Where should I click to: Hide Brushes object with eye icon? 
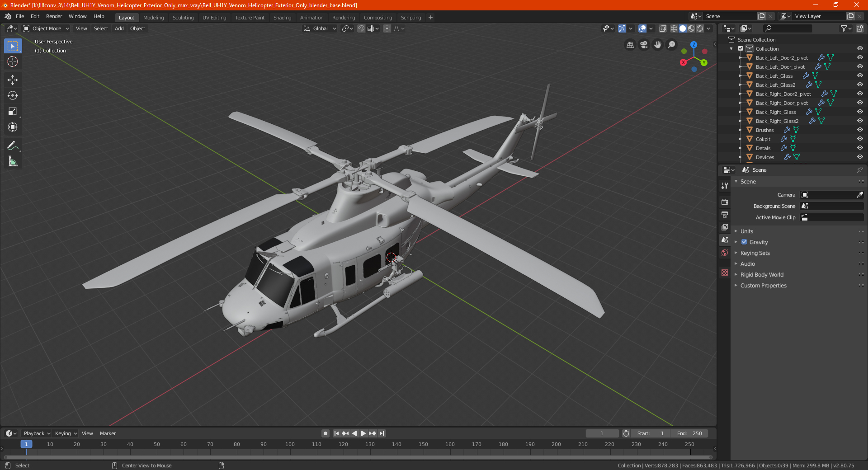[x=860, y=130]
